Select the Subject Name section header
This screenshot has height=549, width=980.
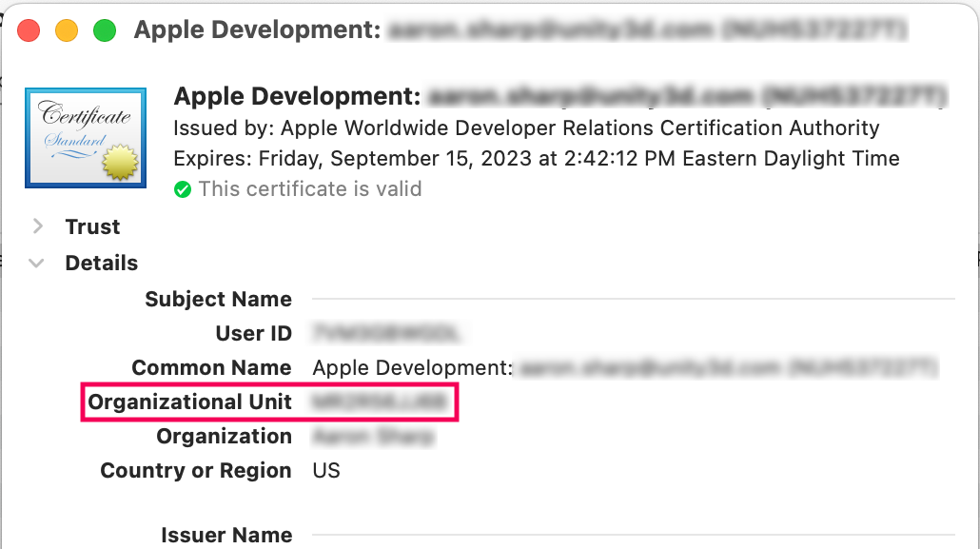[x=218, y=300]
